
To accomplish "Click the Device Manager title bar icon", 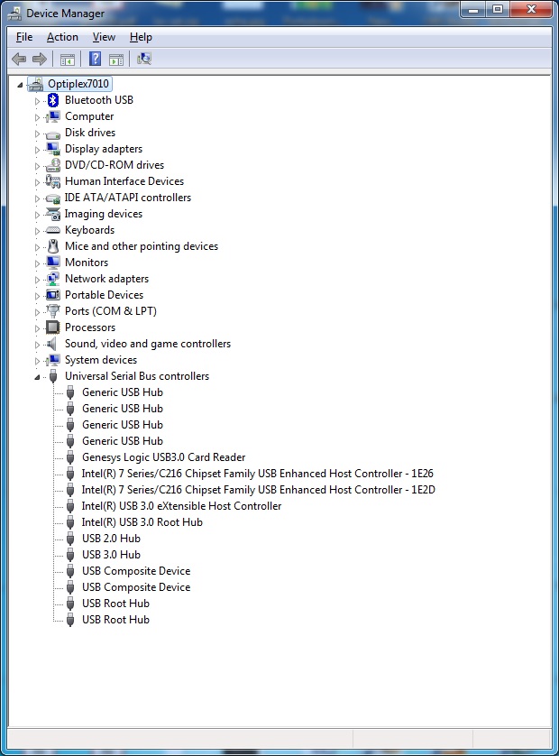I will click(x=14, y=13).
